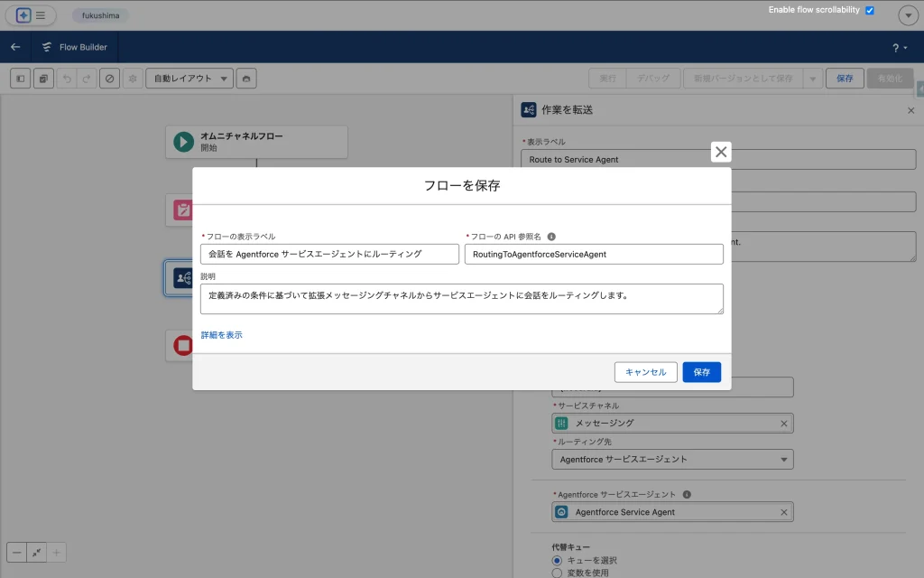
Task: Click the fit-to-view icon on the canvas
Action: pyautogui.click(x=37, y=552)
